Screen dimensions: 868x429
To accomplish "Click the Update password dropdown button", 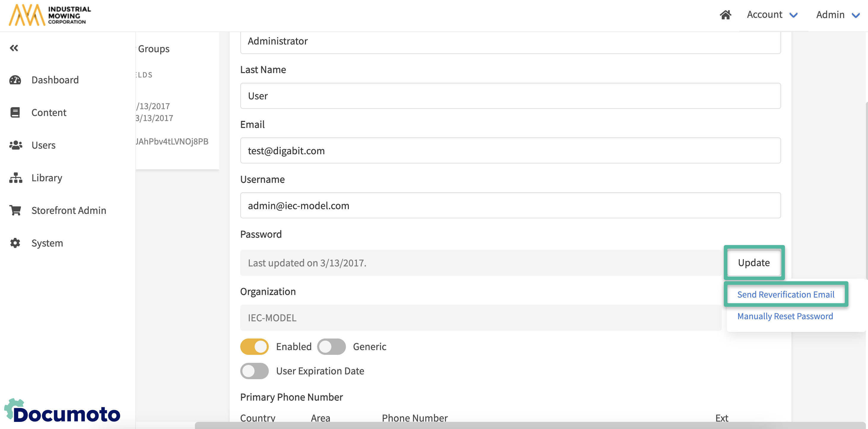I will pos(754,263).
